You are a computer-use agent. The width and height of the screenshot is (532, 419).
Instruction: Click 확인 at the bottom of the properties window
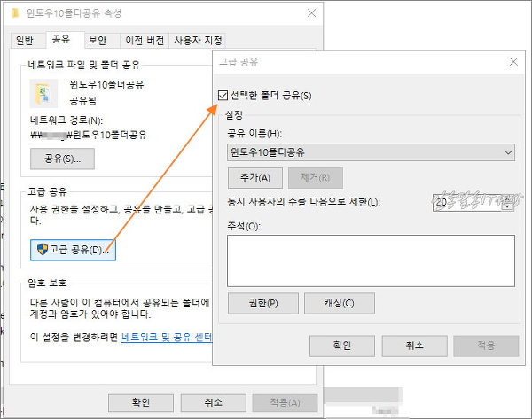141,402
